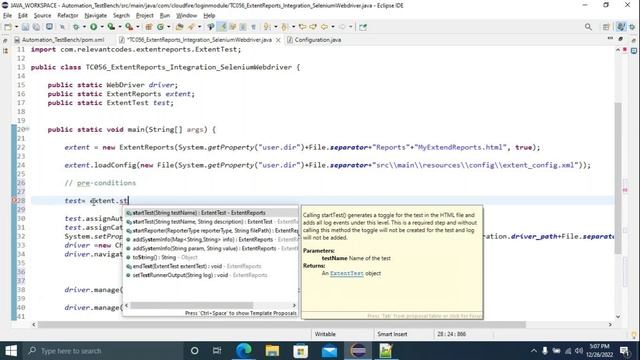Click the New Java Class icon
Screen dimensions: 640x360
160,27
